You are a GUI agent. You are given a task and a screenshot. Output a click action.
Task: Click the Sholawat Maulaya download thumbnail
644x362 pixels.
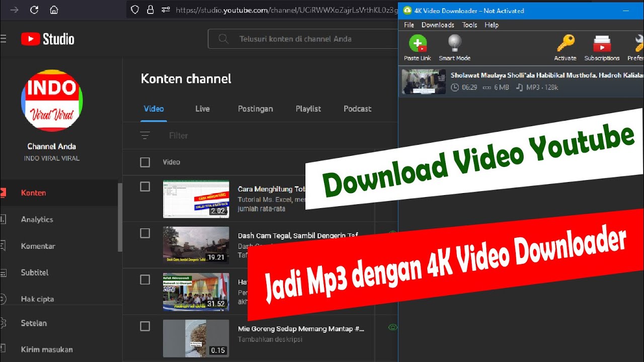[x=424, y=81]
